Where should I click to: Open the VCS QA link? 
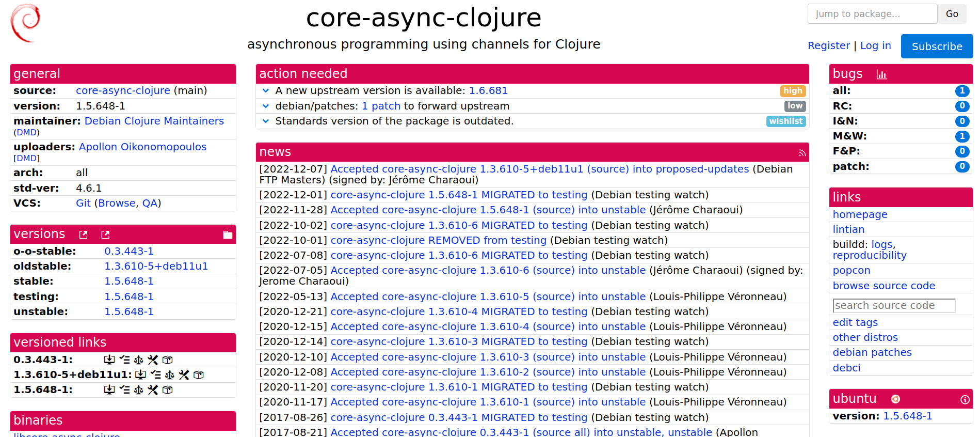150,204
